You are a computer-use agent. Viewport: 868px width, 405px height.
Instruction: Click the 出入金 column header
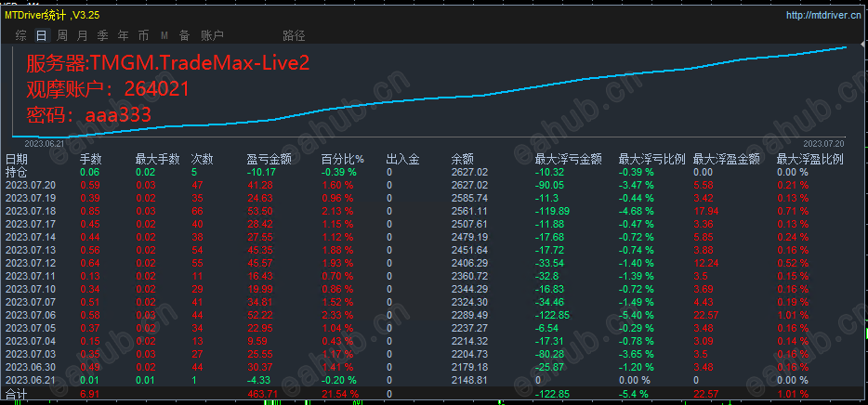click(x=402, y=160)
